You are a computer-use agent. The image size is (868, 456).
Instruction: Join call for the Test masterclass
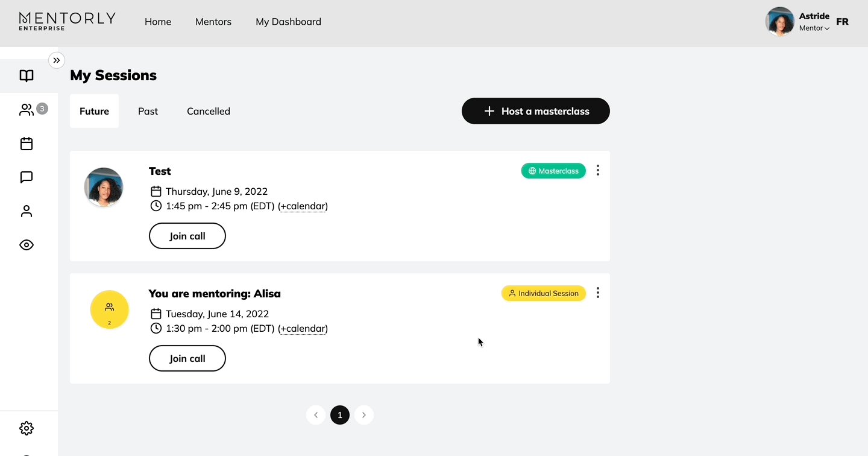(187, 236)
